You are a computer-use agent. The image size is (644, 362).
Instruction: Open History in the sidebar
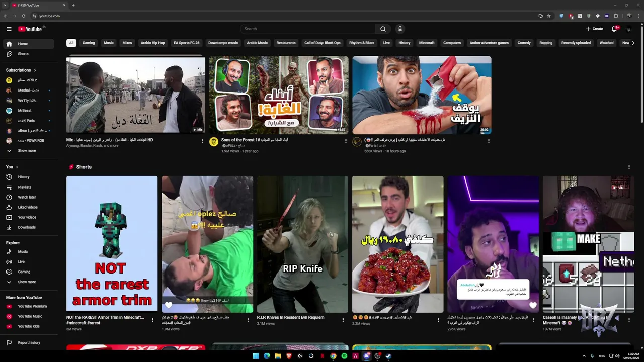click(x=29, y=177)
